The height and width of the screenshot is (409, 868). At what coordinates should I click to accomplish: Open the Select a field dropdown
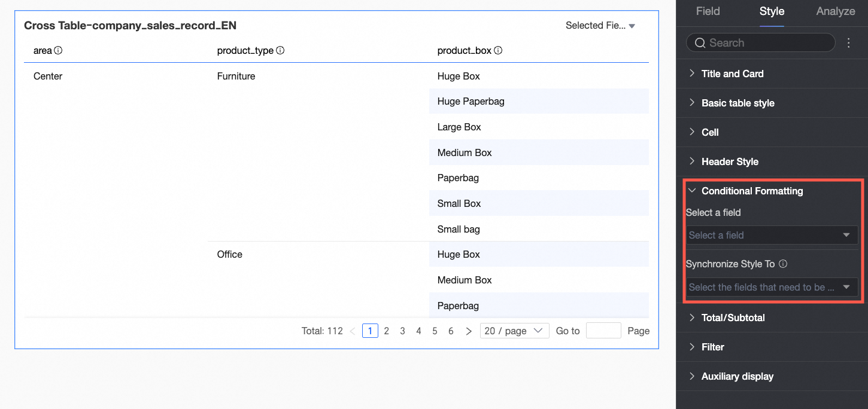click(x=771, y=235)
